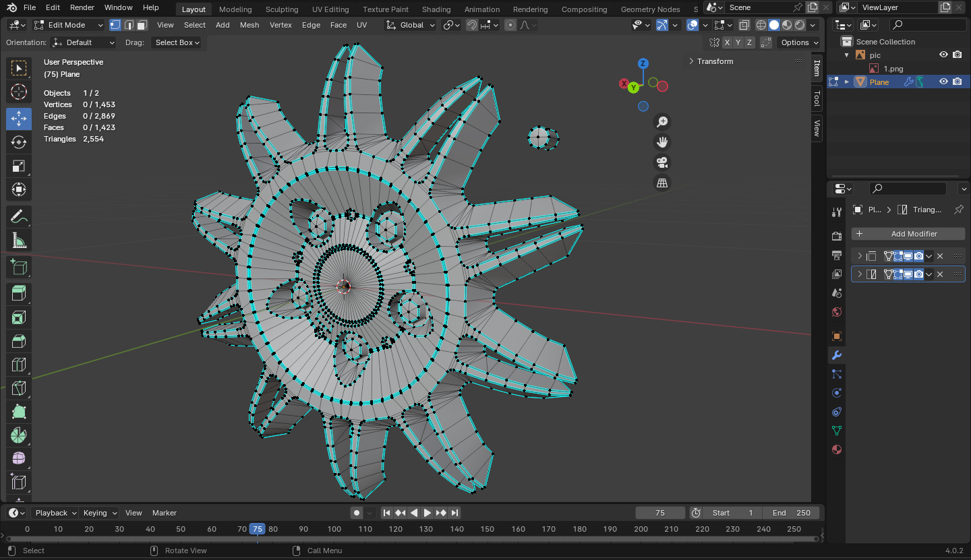Select the Knife tool
Image resolution: width=971 pixels, height=560 pixels.
pos(19,388)
